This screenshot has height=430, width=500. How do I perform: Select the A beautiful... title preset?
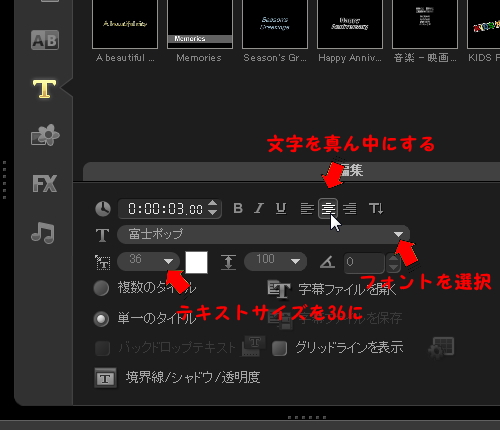[x=125, y=24]
